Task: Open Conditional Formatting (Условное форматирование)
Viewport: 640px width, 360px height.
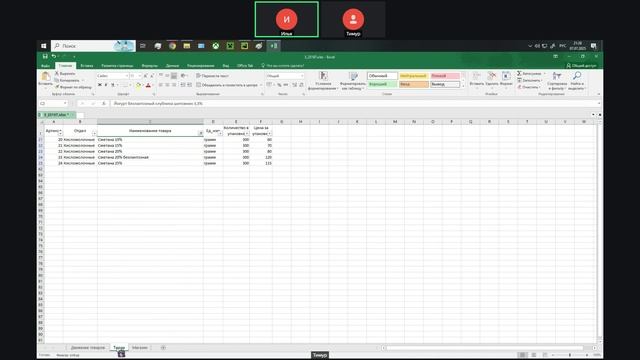Action: coord(323,80)
